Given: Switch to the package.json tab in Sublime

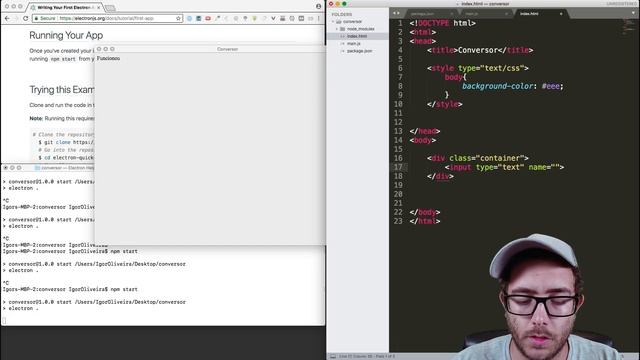Looking at the screenshot, I should coord(422,13).
